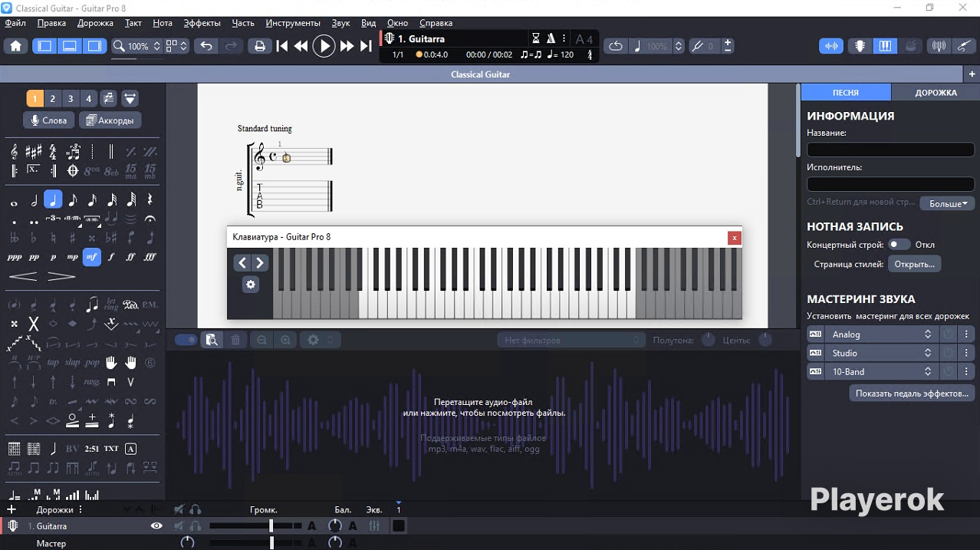Image resolution: width=980 pixels, height=550 pixels.
Task: Open the line-in cable icon
Action: pos(965,46)
